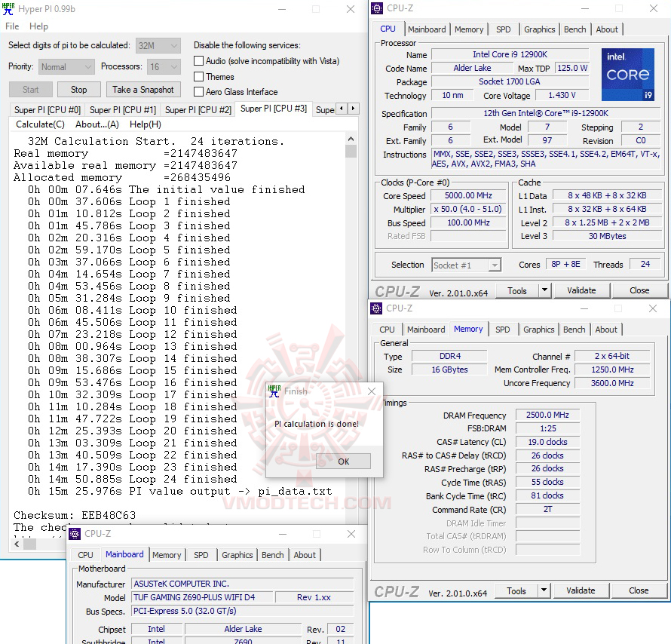Toggle the Aero Glass Interface checkbox

198,91
